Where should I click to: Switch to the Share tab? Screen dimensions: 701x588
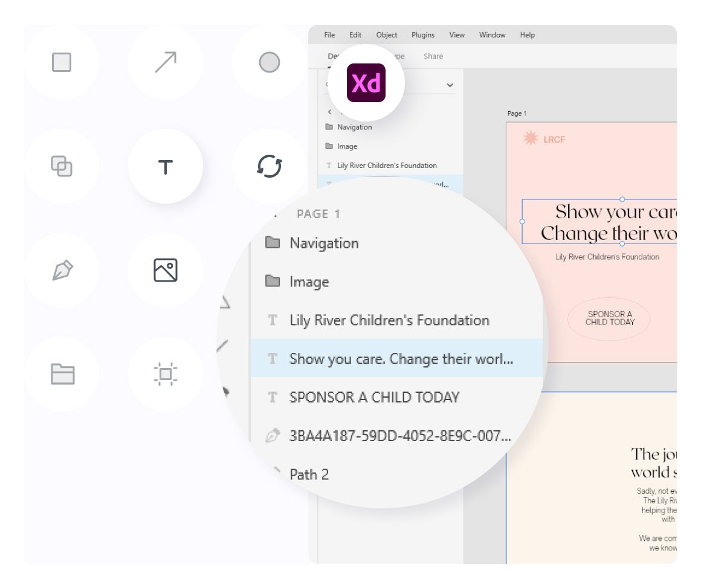click(x=433, y=56)
